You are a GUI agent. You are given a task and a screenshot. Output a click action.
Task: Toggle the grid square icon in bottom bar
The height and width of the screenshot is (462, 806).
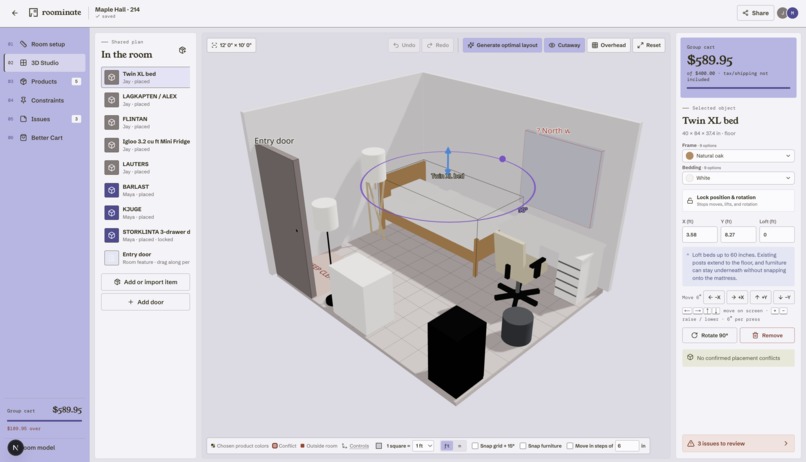(379, 446)
